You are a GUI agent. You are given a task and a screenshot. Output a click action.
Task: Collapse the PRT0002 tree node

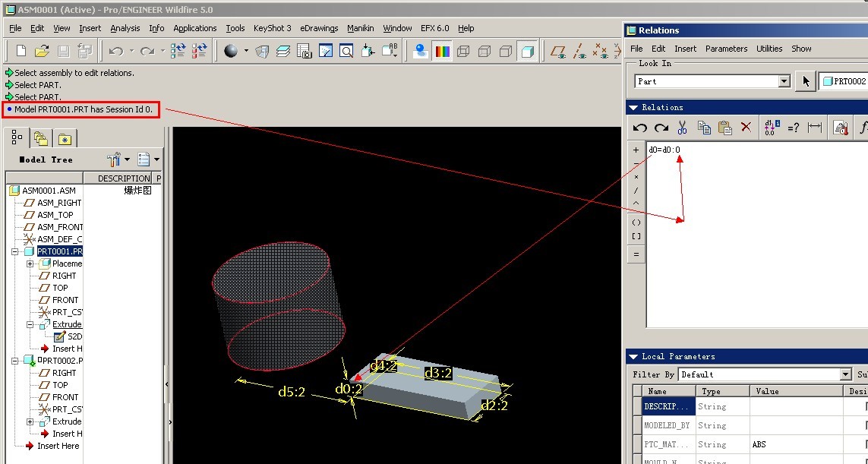point(15,361)
